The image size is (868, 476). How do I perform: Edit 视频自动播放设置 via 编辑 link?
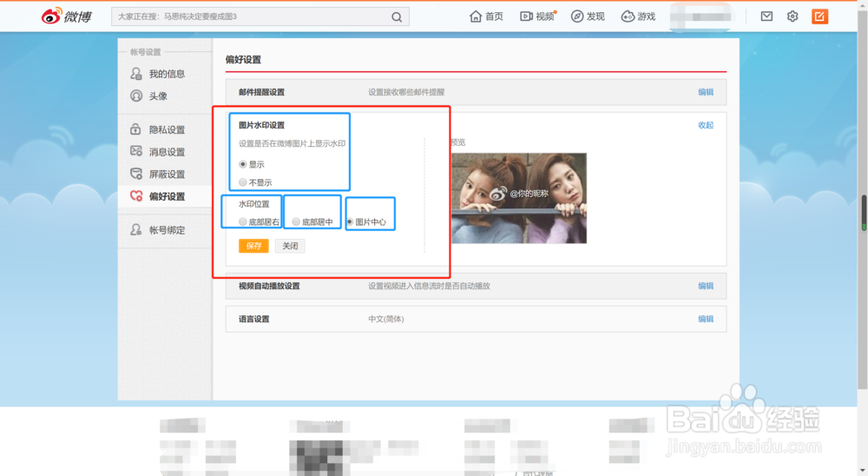pyautogui.click(x=705, y=286)
